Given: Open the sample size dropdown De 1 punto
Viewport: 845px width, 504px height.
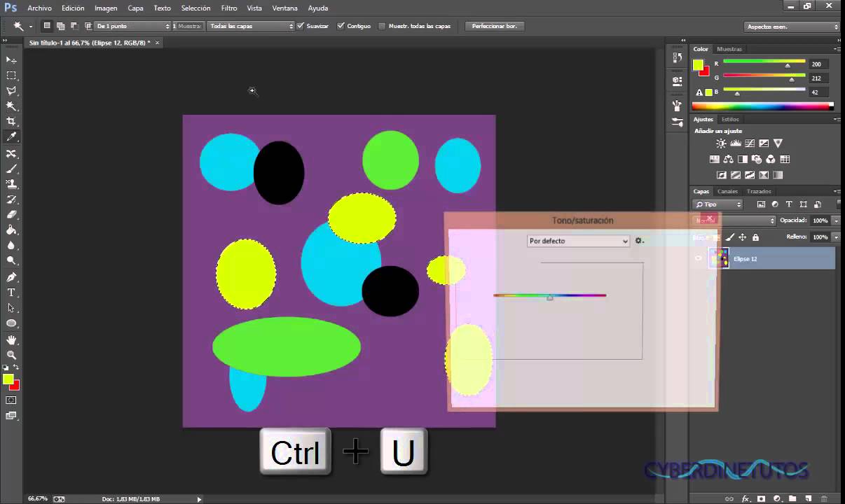Looking at the screenshot, I should click(133, 26).
